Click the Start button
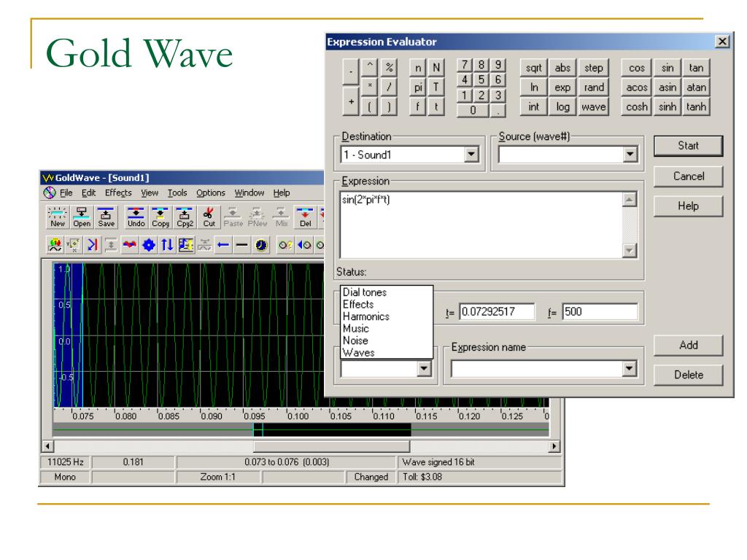 tap(688, 146)
